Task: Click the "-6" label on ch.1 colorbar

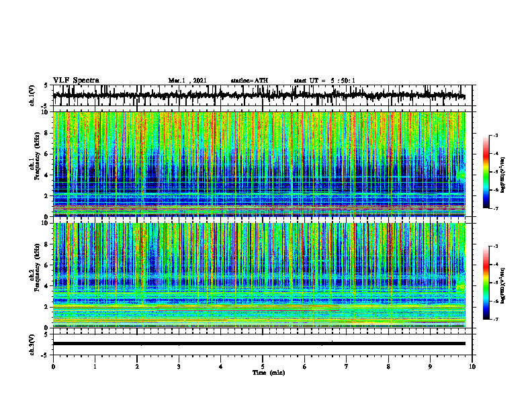Action: 496,190
